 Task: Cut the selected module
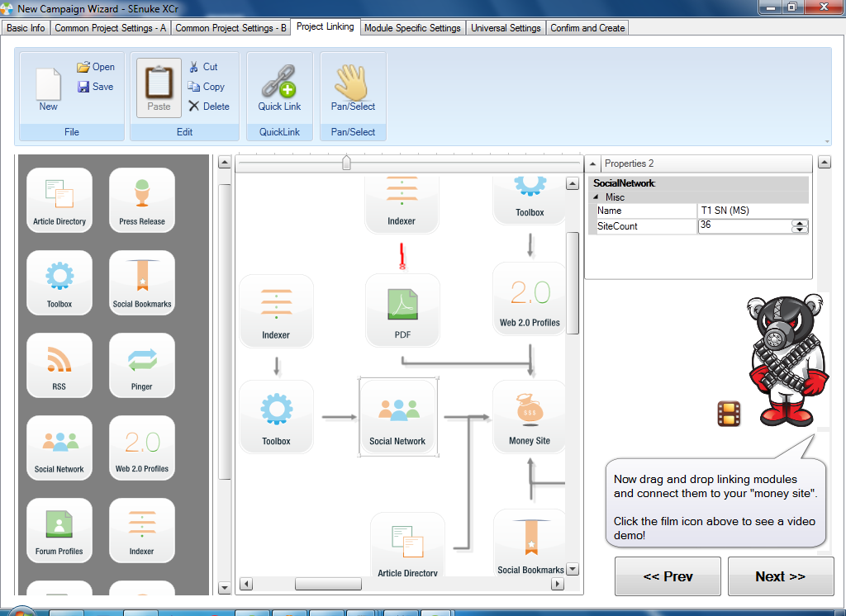point(203,67)
